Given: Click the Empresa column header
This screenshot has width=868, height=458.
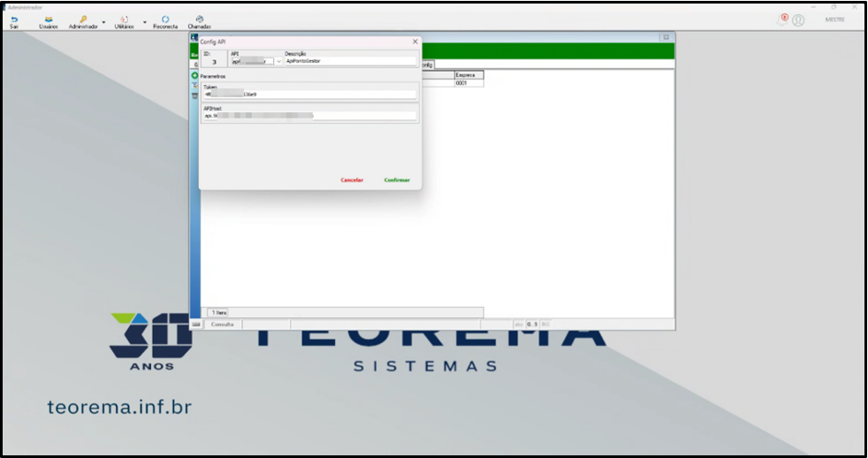Looking at the screenshot, I should (x=468, y=75).
